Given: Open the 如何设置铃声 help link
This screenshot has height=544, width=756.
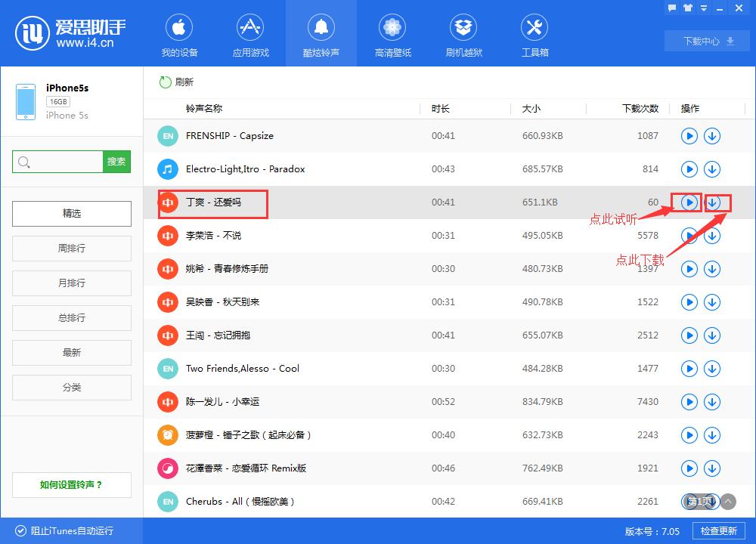Looking at the screenshot, I should [71, 484].
